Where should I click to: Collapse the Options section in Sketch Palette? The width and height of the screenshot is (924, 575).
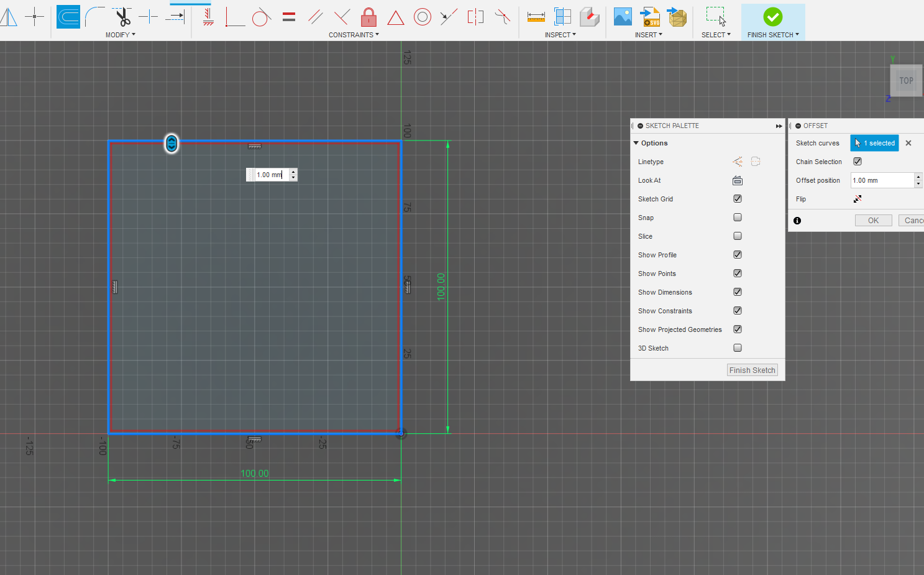(x=636, y=143)
